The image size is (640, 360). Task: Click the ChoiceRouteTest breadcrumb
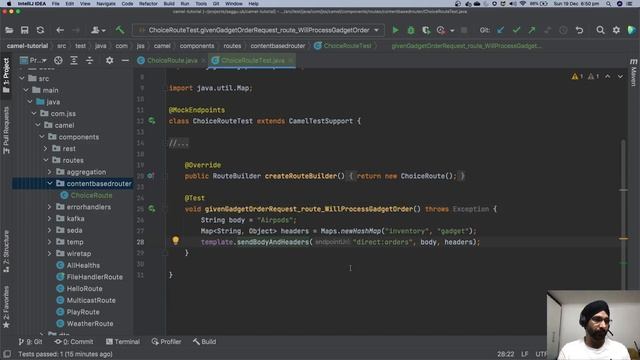point(343,46)
